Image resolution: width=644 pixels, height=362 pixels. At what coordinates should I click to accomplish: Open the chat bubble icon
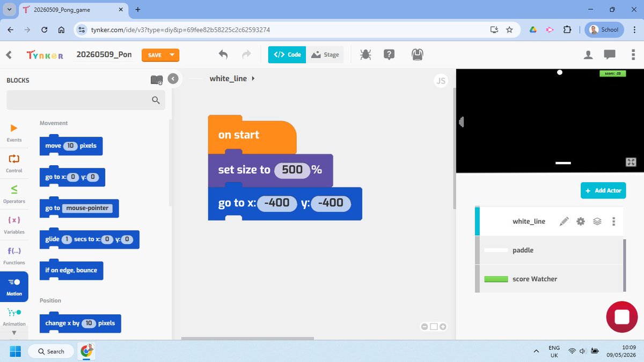click(609, 54)
